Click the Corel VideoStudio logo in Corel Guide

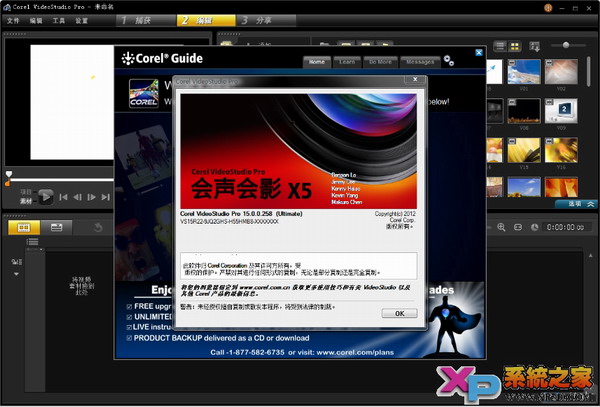(143, 93)
